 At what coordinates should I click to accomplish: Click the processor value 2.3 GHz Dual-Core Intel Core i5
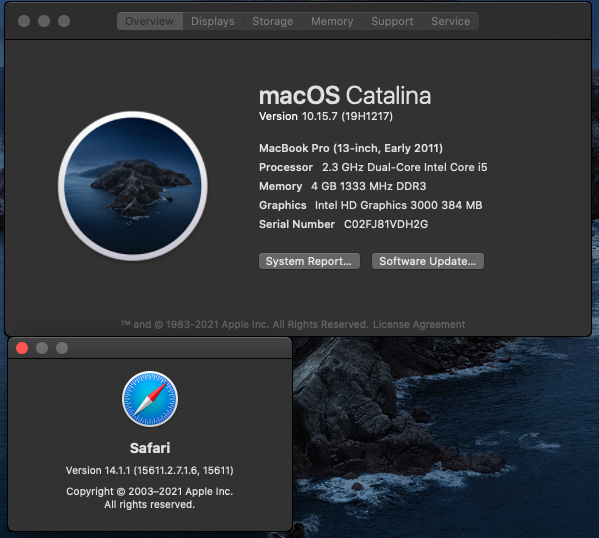(405, 167)
